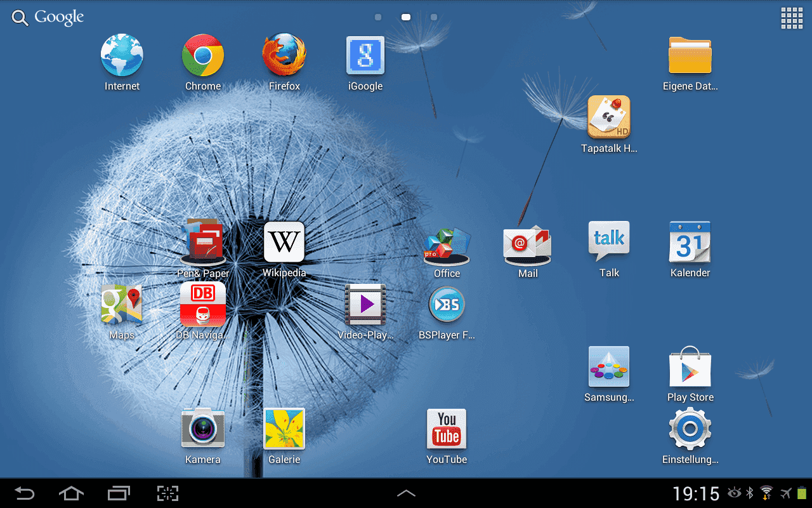Go back with the back navigation button
This screenshot has height=508, width=812.
25,493
